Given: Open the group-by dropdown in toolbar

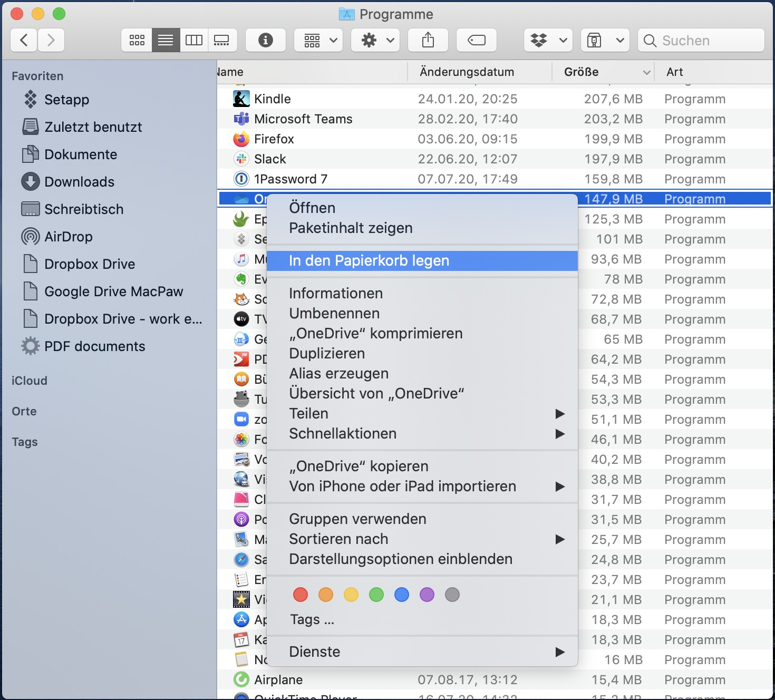Looking at the screenshot, I should (318, 40).
